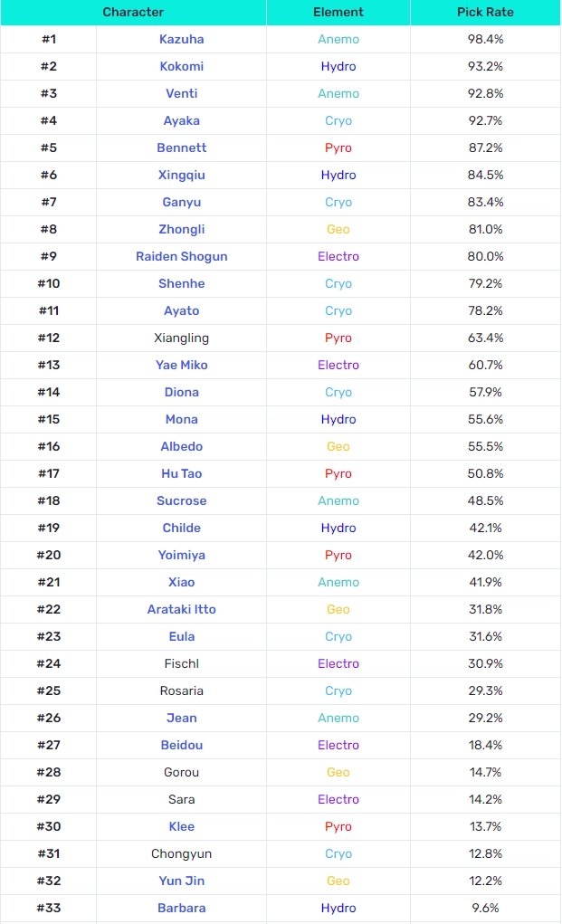Click the Sucrose link
562x924 pixels.
point(181,500)
